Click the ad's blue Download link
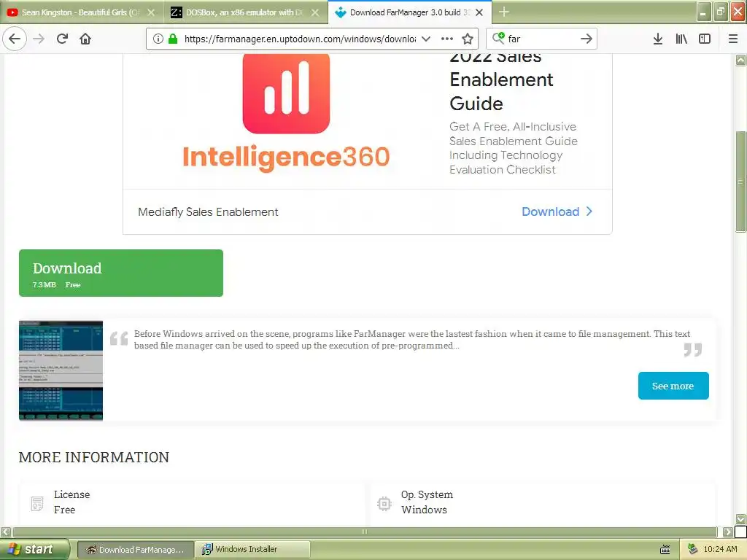The height and width of the screenshot is (560, 747). 557,211
